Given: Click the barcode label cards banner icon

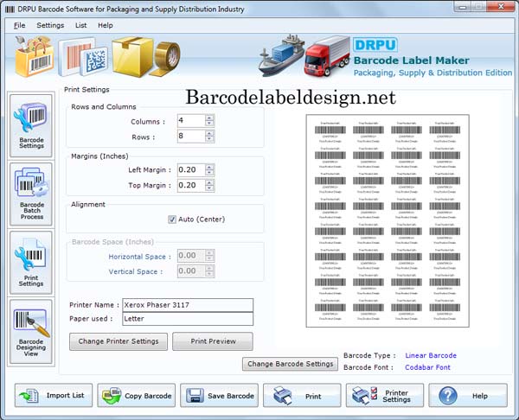Looking at the screenshot, I should [83, 57].
